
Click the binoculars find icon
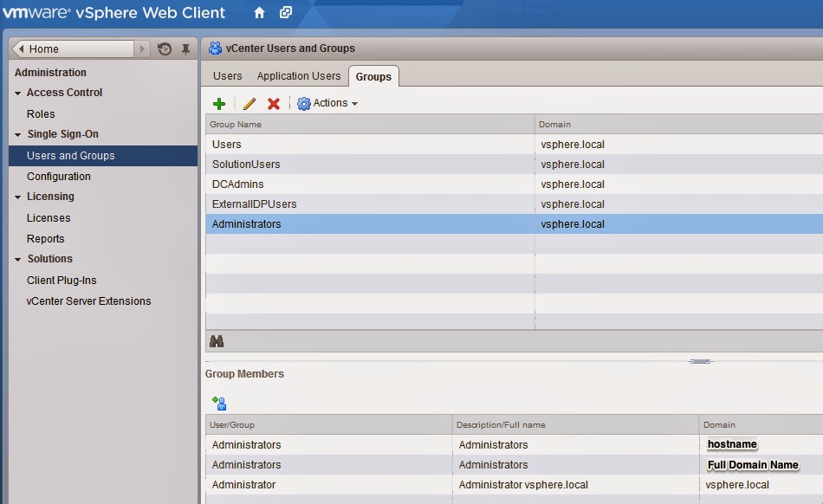(217, 341)
